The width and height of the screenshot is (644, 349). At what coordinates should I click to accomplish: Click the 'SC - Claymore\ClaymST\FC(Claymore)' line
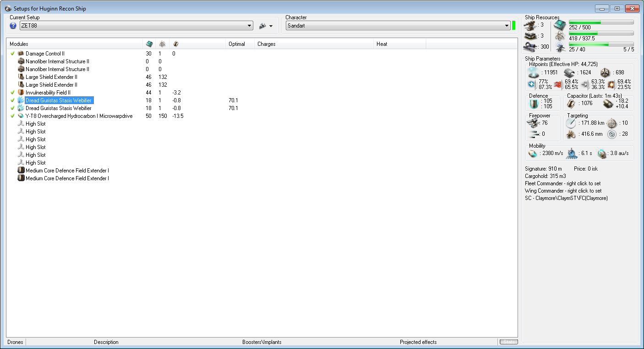click(566, 198)
